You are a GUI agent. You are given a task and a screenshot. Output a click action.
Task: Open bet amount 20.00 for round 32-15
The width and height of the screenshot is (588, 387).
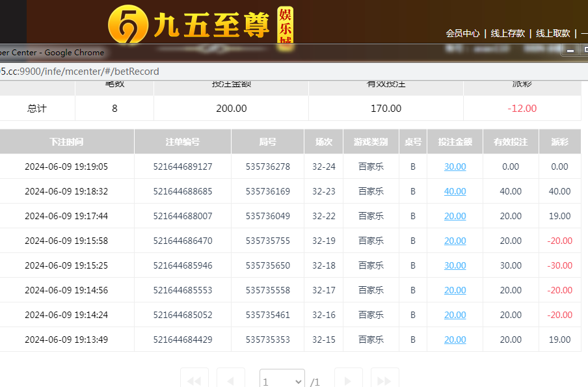(x=455, y=340)
